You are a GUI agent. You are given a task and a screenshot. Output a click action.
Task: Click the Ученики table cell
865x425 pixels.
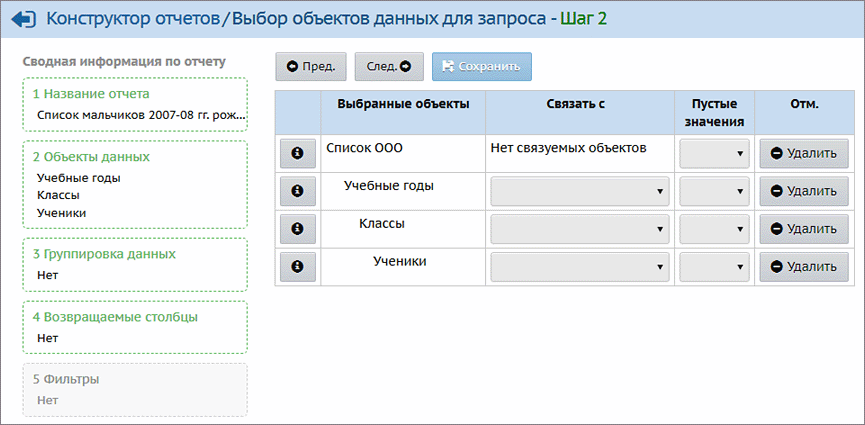pos(403,267)
